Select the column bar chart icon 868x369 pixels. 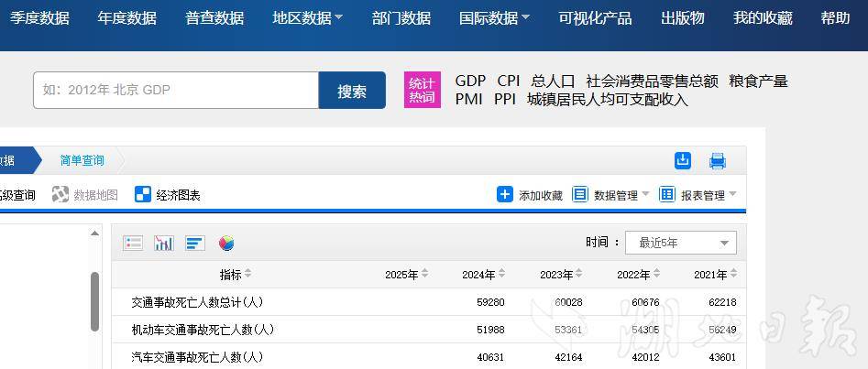[x=164, y=243]
